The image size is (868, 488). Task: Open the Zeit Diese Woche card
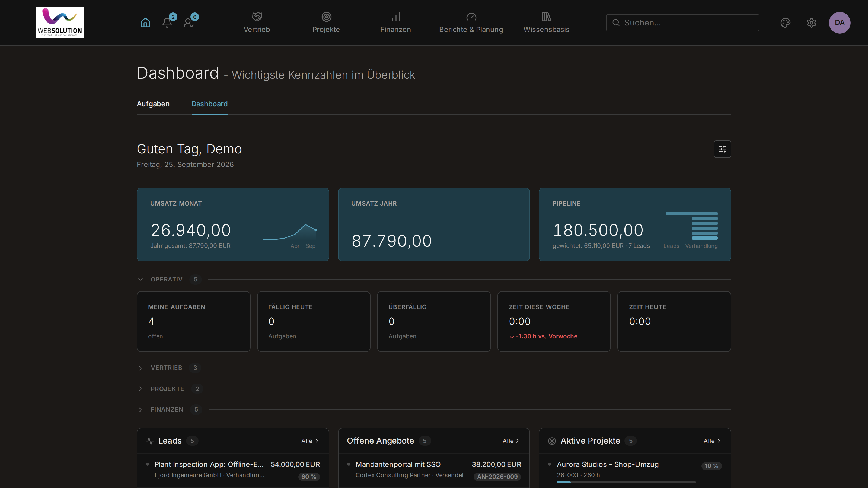click(x=554, y=321)
